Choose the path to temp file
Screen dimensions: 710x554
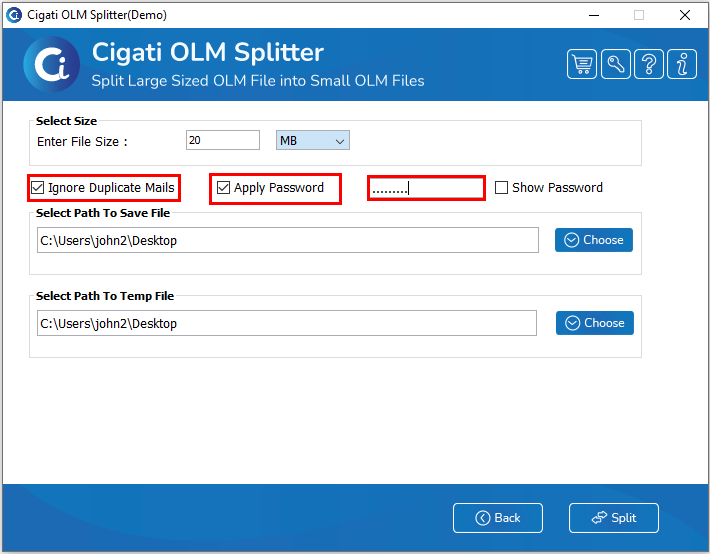pyautogui.click(x=595, y=323)
